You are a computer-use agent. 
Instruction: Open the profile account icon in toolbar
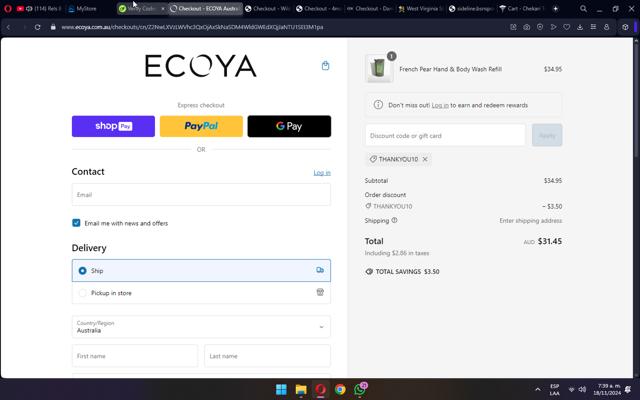click(607, 27)
